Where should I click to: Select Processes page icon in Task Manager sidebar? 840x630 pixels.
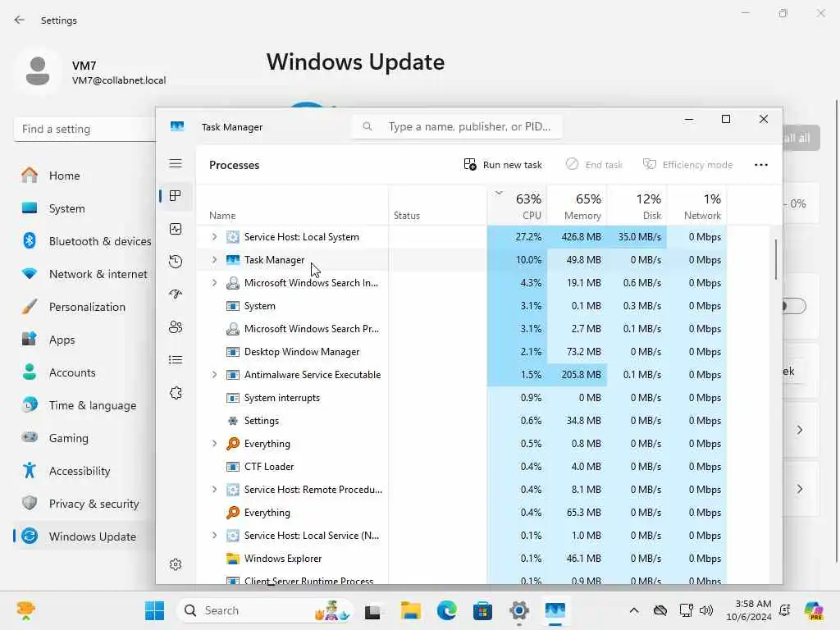coord(176,196)
